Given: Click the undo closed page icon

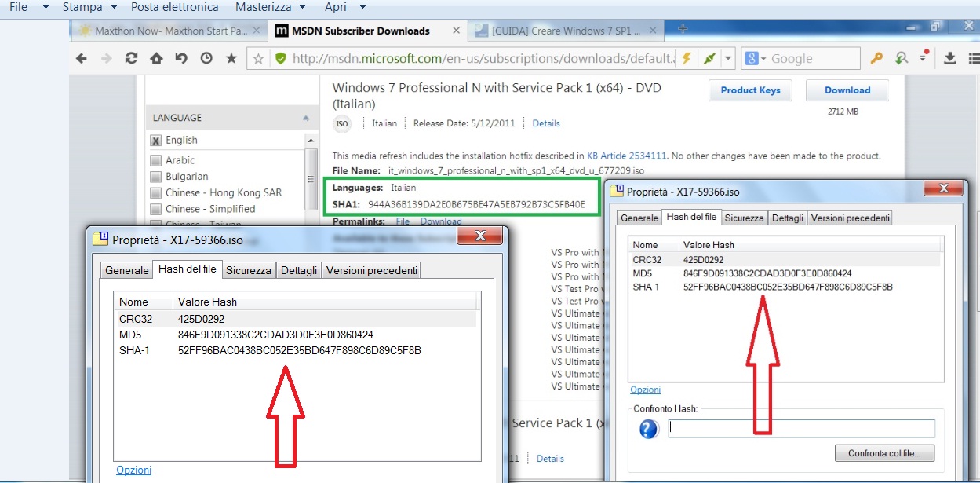Looking at the screenshot, I should click(x=181, y=58).
